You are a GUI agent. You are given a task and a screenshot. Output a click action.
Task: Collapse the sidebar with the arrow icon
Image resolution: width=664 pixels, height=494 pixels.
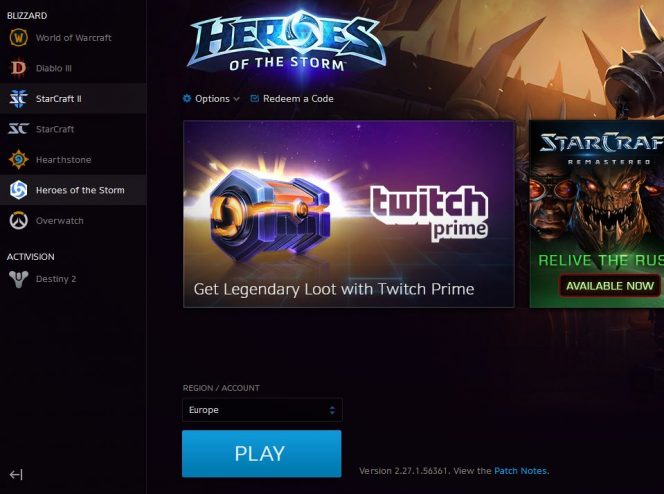point(16,475)
